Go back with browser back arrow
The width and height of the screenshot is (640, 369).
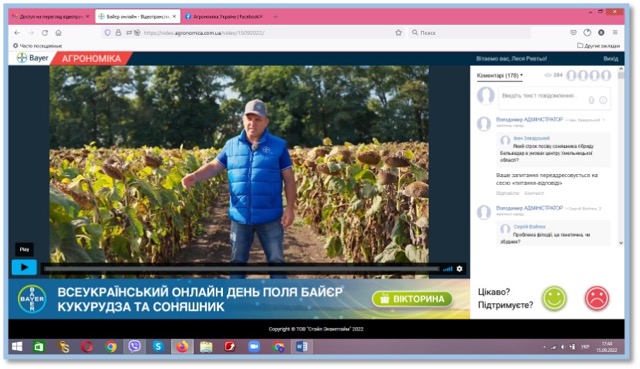[x=17, y=33]
